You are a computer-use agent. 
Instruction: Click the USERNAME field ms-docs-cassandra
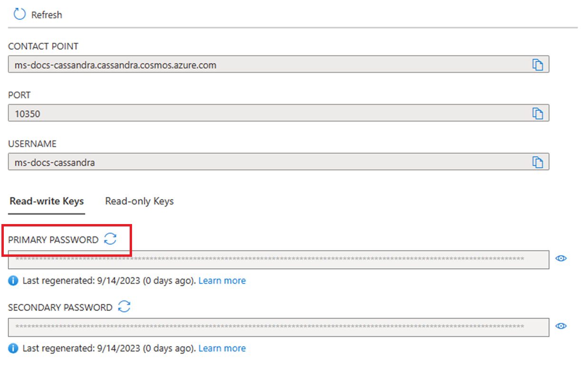tap(279, 162)
